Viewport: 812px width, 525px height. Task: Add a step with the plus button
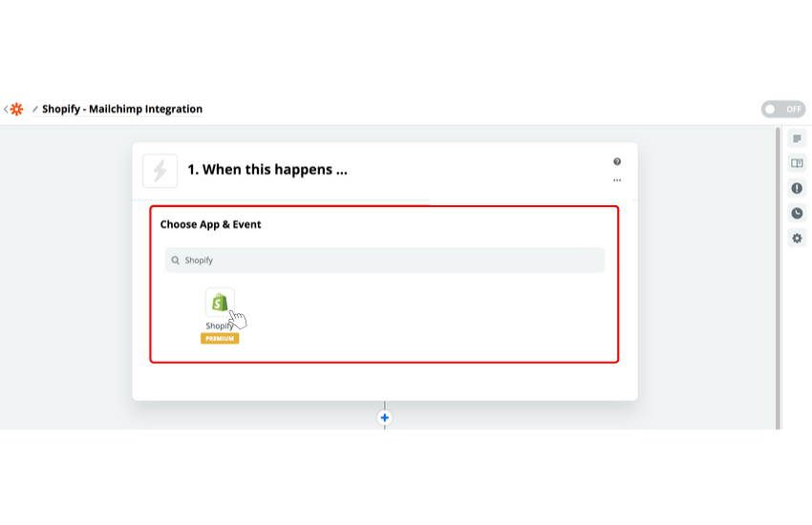coord(384,417)
